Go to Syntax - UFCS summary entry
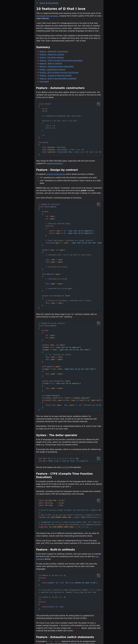 (x=59, y=72)
